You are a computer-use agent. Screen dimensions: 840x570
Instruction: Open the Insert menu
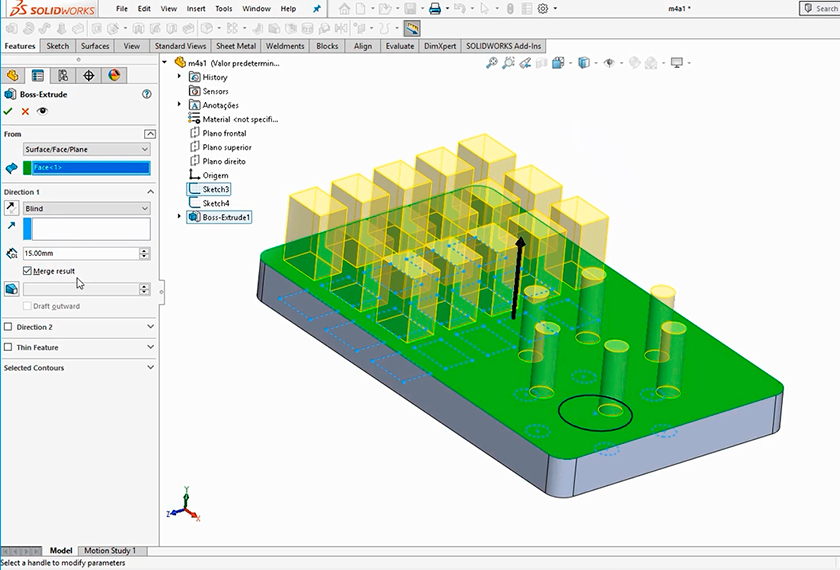pyautogui.click(x=196, y=9)
